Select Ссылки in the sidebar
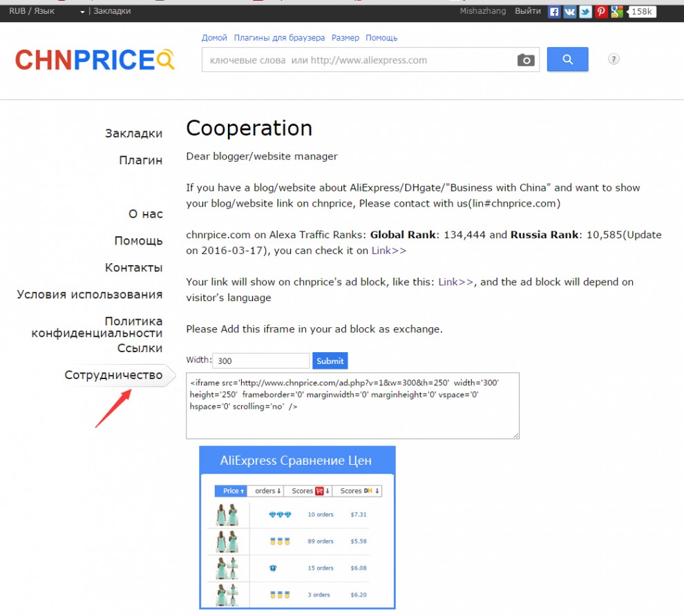This screenshot has height=616, width=684. click(140, 348)
